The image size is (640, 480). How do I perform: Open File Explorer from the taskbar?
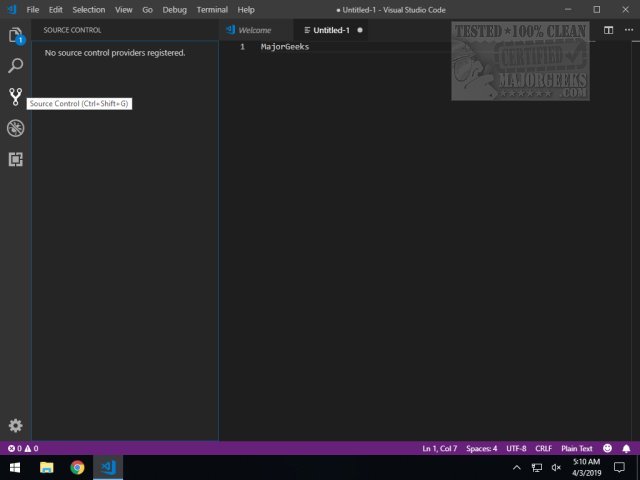[x=47, y=467]
